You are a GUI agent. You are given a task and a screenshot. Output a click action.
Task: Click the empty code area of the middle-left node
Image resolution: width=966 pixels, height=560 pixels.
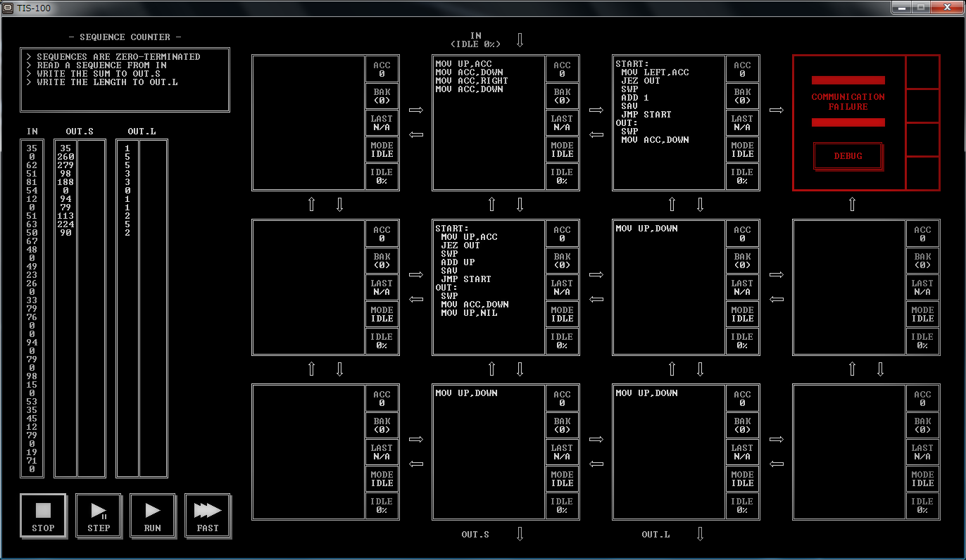(308, 288)
